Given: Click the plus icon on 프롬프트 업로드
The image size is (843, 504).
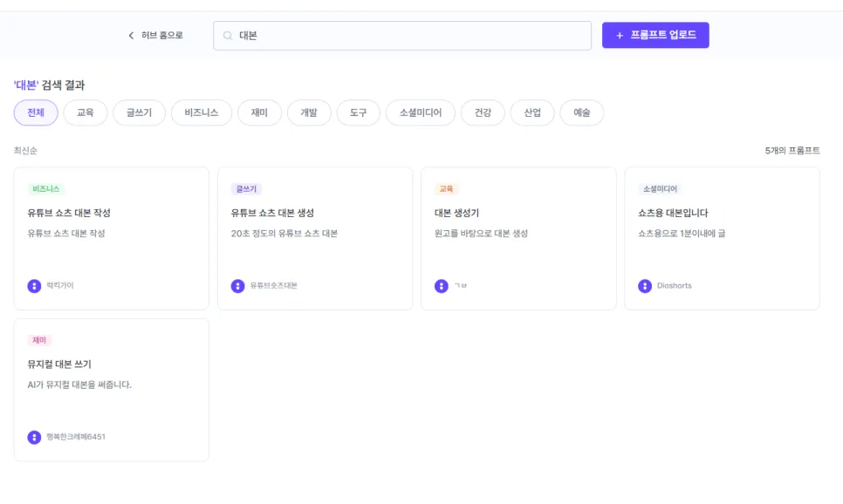Looking at the screenshot, I should [x=620, y=36].
